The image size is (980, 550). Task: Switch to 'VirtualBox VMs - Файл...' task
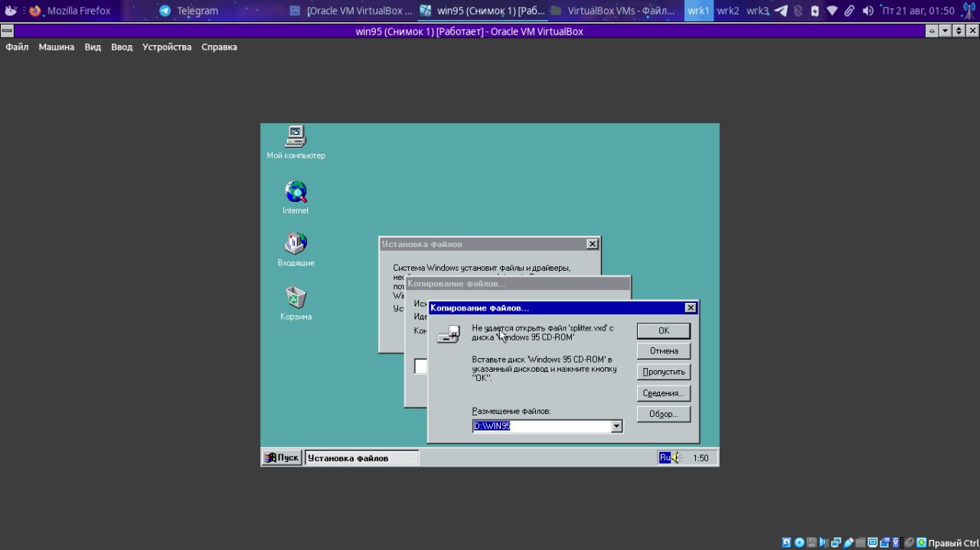(612, 11)
